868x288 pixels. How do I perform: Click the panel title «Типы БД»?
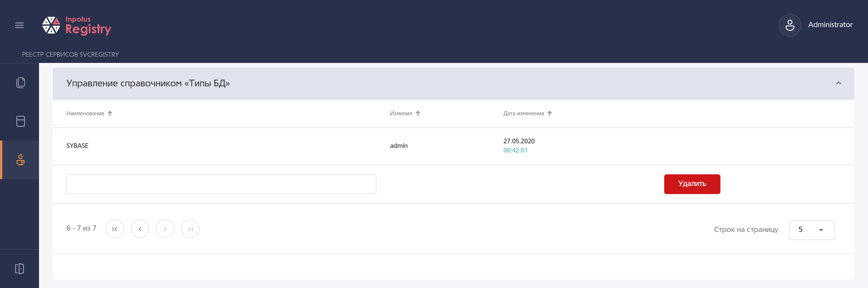148,83
